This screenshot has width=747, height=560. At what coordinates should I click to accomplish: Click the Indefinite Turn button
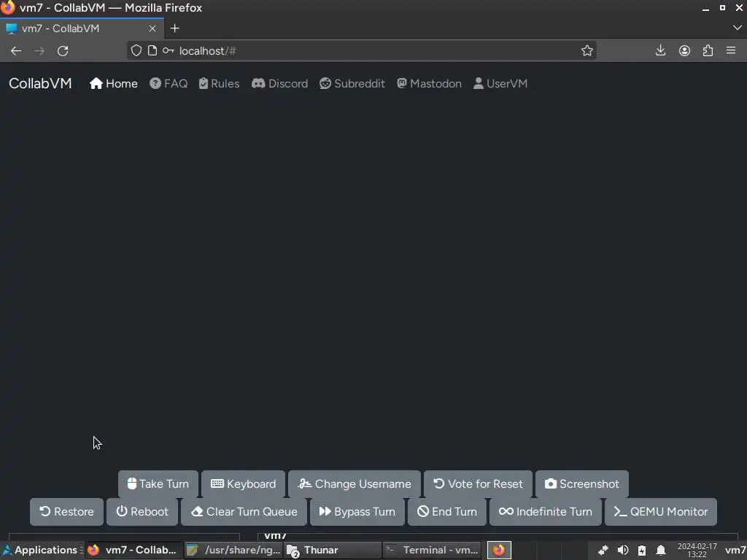tap(546, 511)
